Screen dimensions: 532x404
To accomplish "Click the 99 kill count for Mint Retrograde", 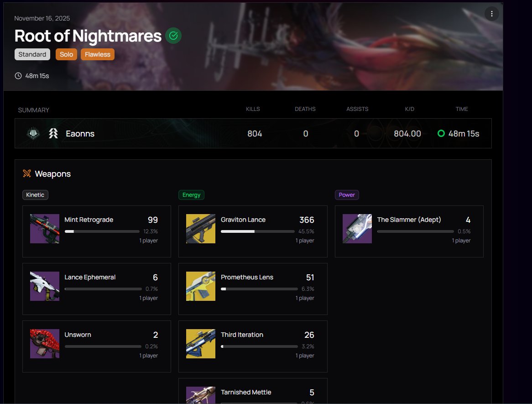I will pyautogui.click(x=153, y=220).
